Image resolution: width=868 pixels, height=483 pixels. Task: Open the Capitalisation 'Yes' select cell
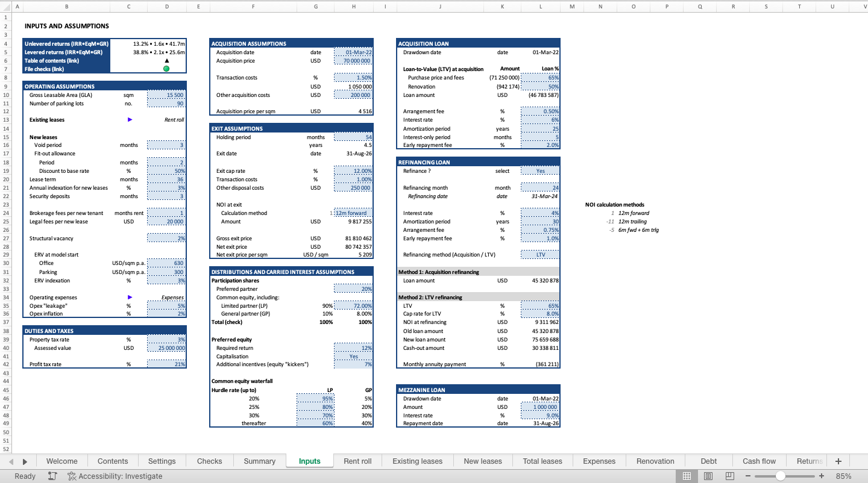point(353,357)
